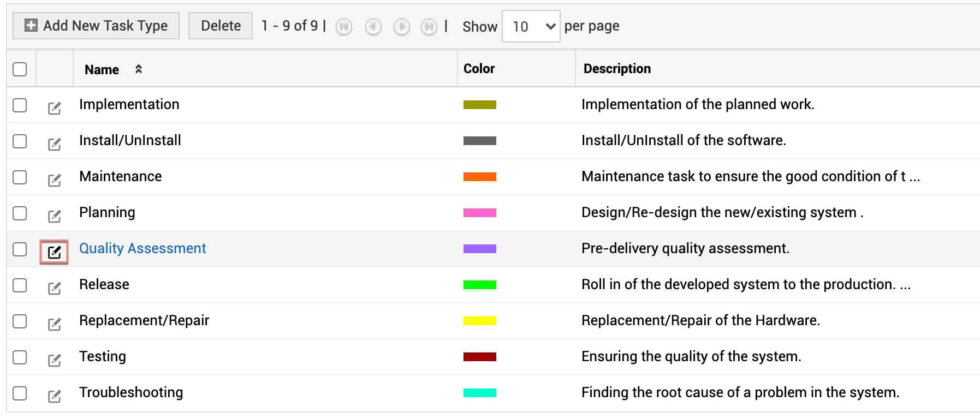
Task: Sort by Name using the sort arrows
Action: click(139, 69)
